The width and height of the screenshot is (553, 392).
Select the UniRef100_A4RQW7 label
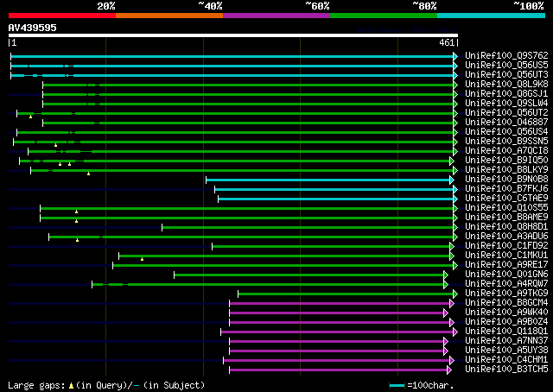[x=506, y=284]
